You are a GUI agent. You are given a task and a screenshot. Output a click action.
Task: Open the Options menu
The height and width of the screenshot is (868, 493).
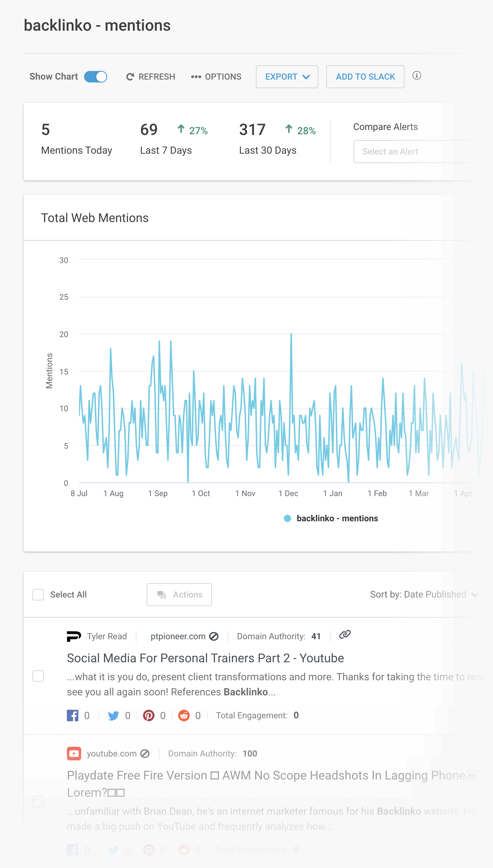pos(216,76)
